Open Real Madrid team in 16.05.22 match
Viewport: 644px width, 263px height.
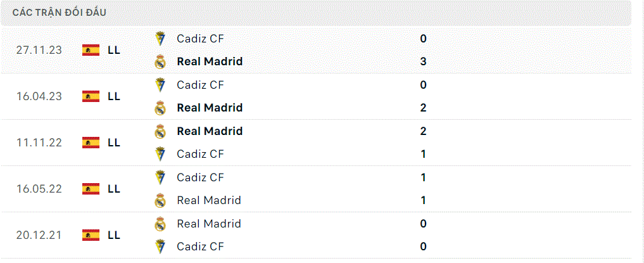point(209,200)
